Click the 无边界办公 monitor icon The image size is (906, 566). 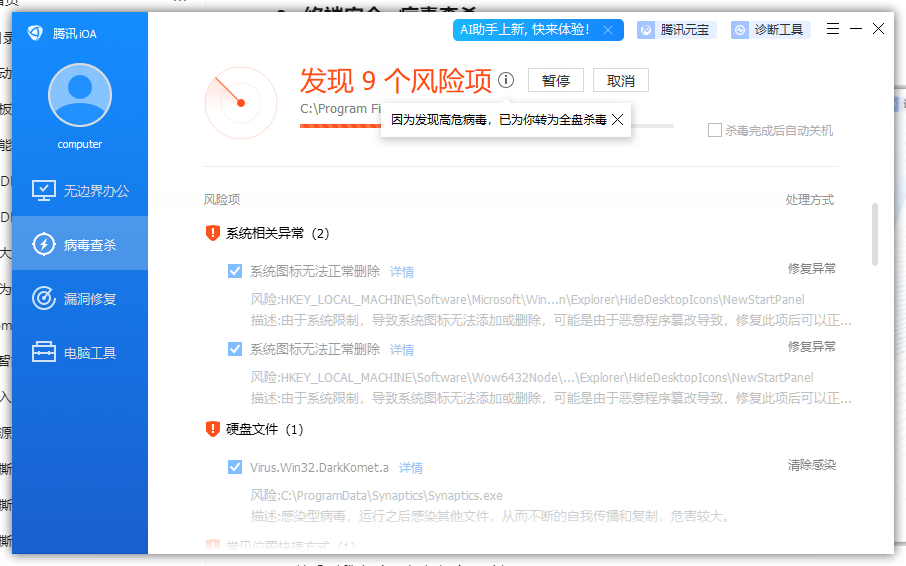tap(44, 190)
